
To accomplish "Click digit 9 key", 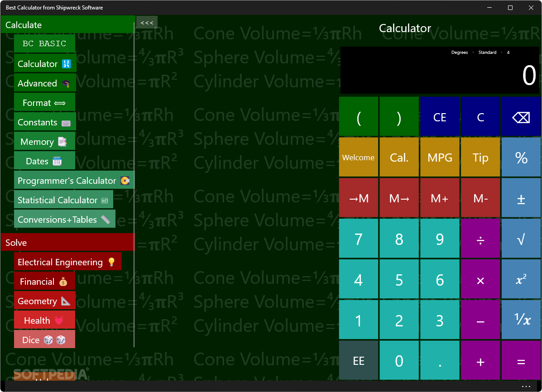I will coord(440,239).
